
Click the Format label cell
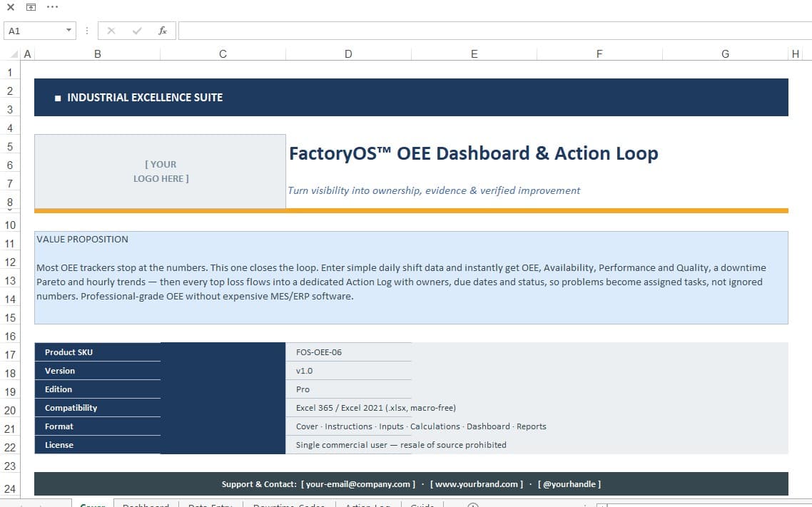click(x=97, y=426)
